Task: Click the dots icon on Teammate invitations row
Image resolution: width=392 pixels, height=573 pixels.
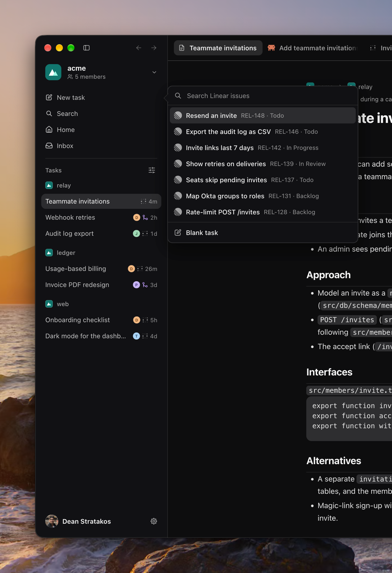Action: (144, 202)
